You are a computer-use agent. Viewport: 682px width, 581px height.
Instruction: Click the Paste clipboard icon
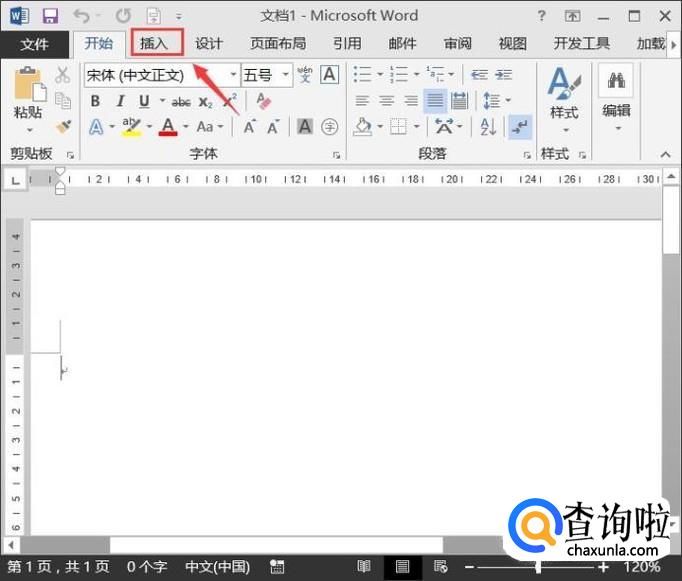29,83
